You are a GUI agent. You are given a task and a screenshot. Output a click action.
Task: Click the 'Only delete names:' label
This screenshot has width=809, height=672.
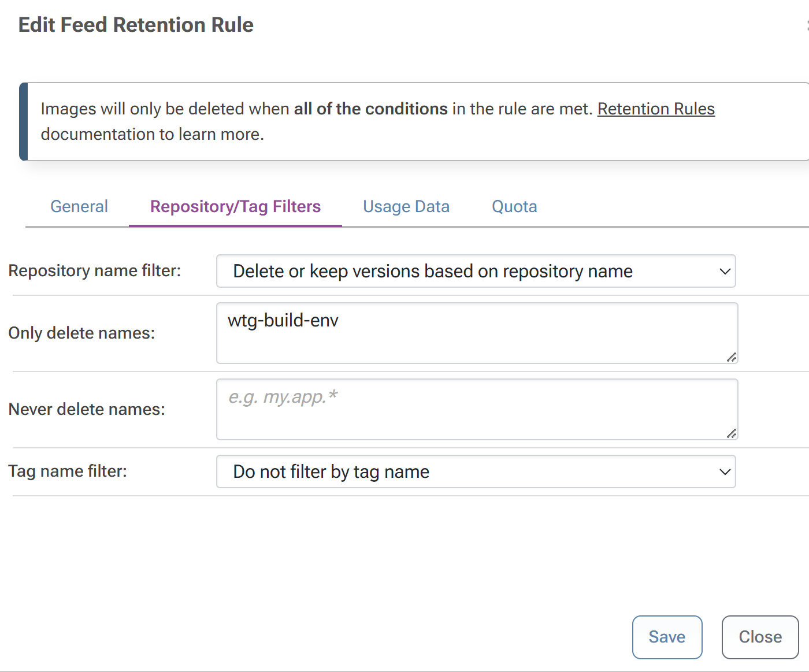click(81, 333)
